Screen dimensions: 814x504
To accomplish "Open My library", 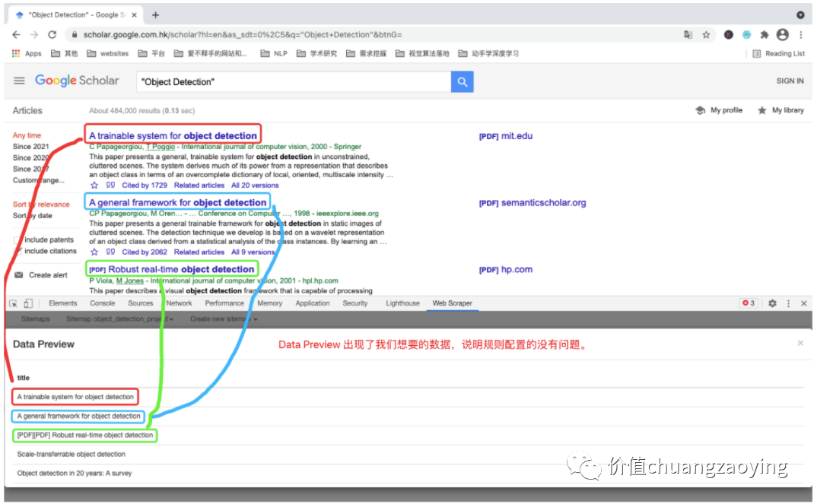I will pos(781,110).
